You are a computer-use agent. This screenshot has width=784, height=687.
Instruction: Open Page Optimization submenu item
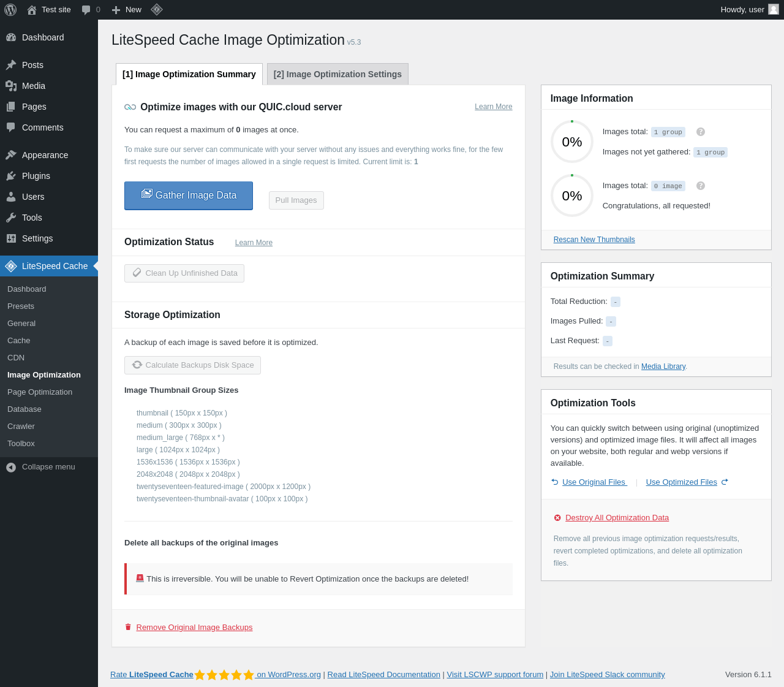click(x=40, y=392)
